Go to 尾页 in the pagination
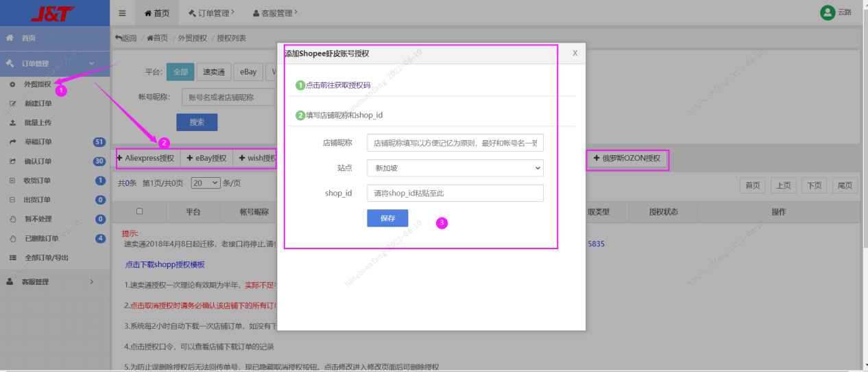Screen dimensions: 868x372 coord(845,185)
